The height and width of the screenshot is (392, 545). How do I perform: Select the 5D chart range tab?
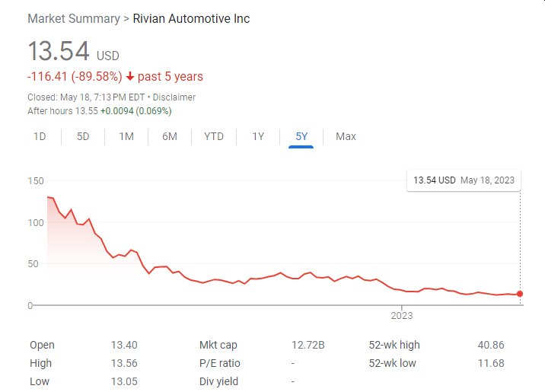click(83, 136)
